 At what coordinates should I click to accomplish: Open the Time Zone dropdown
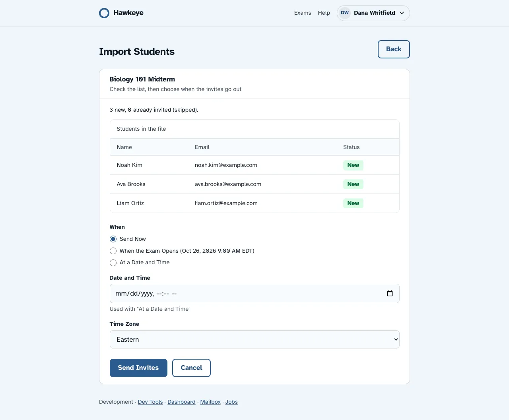pyautogui.click(x=254, y=339)
